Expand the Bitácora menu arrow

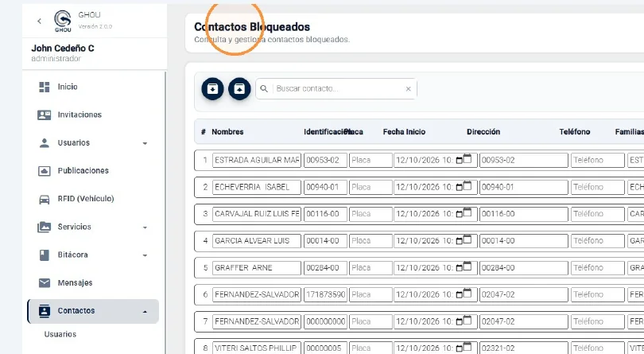point(145,255)
